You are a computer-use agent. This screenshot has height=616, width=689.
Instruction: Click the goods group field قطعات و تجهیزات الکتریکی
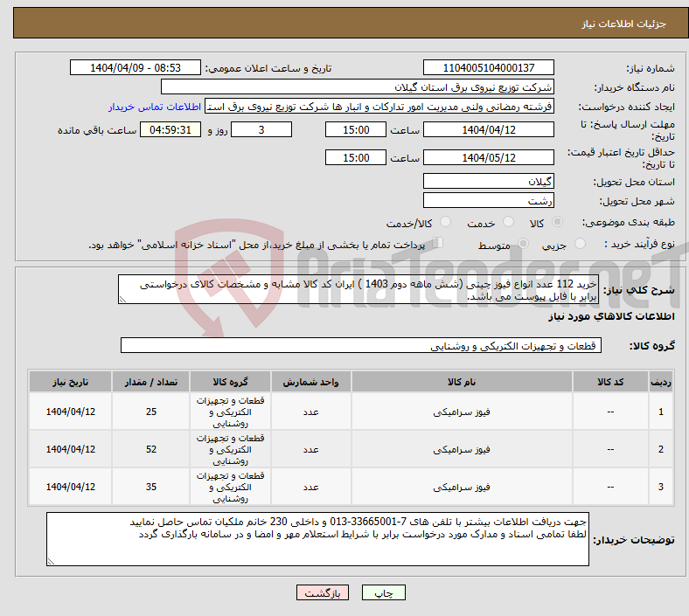point(361,345)
